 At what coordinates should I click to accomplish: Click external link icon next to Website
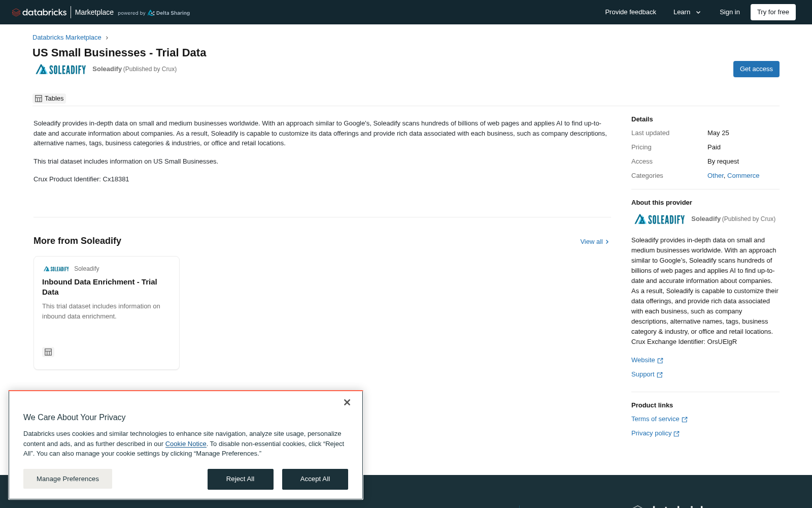660,361
